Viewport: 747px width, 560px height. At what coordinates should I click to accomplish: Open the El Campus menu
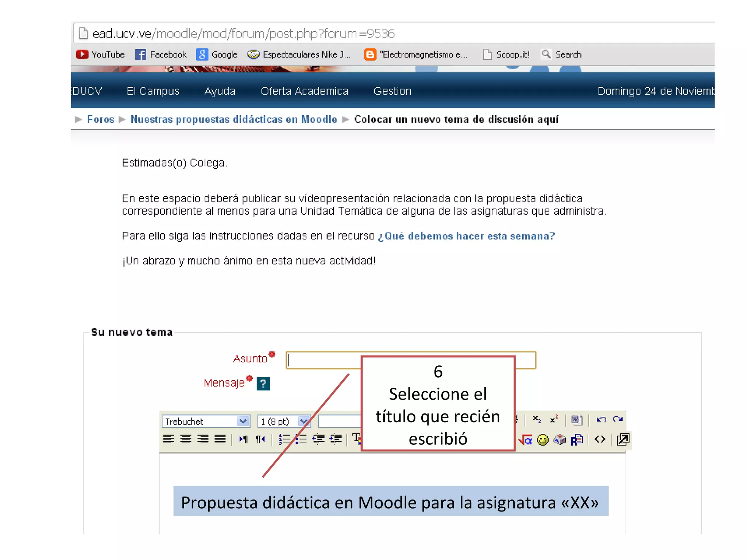153,91
